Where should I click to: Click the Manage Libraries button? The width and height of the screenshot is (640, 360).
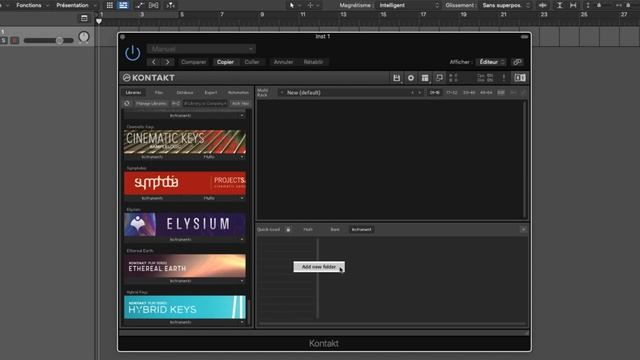point(151,104)
